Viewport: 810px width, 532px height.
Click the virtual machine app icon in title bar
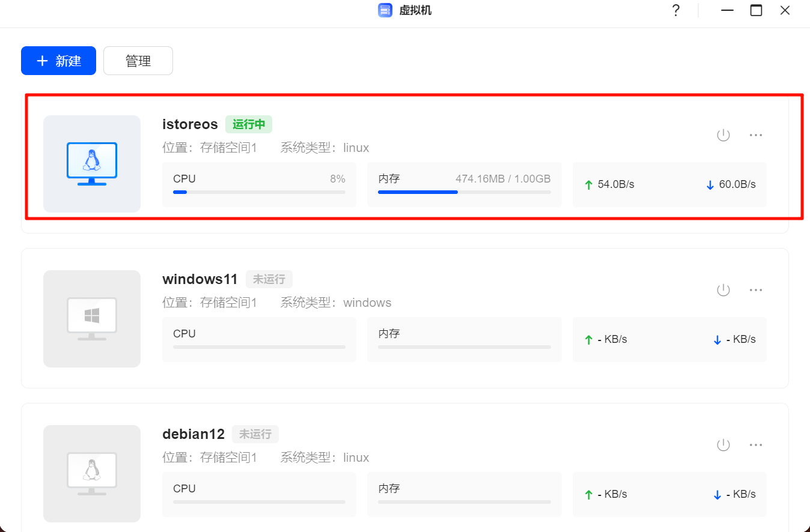385,10
